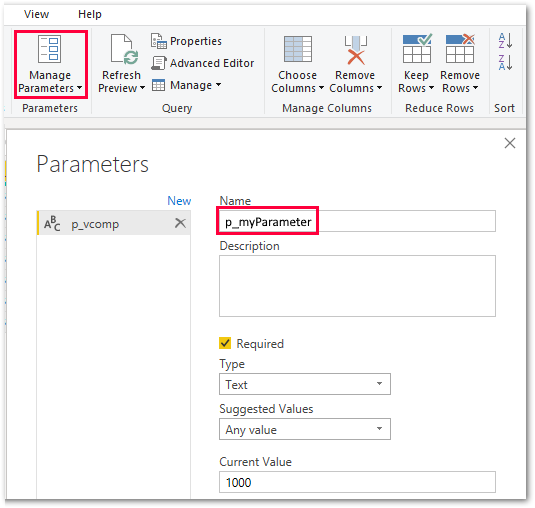The width and height of the screenshot is (535, 508).
Task: Open Suggested Values dropdown showing Any value
Action: [x=305, y=429]
